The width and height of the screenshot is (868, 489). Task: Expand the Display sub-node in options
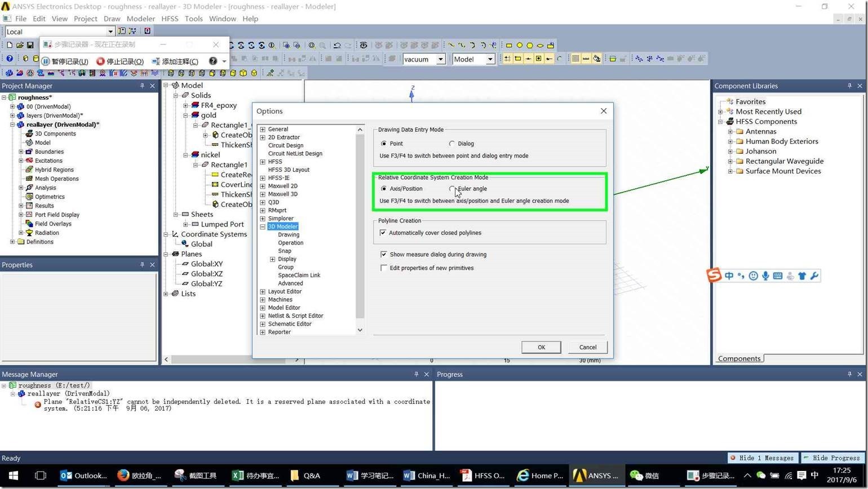273,259
